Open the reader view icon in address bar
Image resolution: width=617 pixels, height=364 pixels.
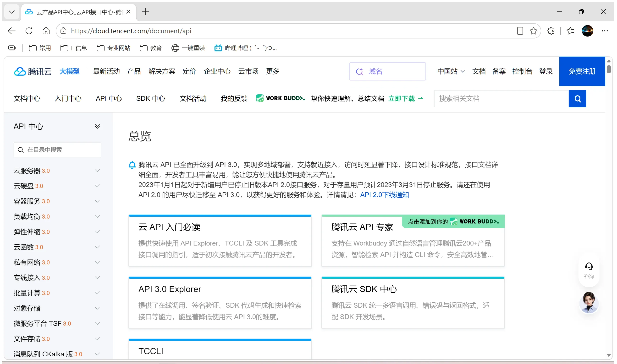520,31
